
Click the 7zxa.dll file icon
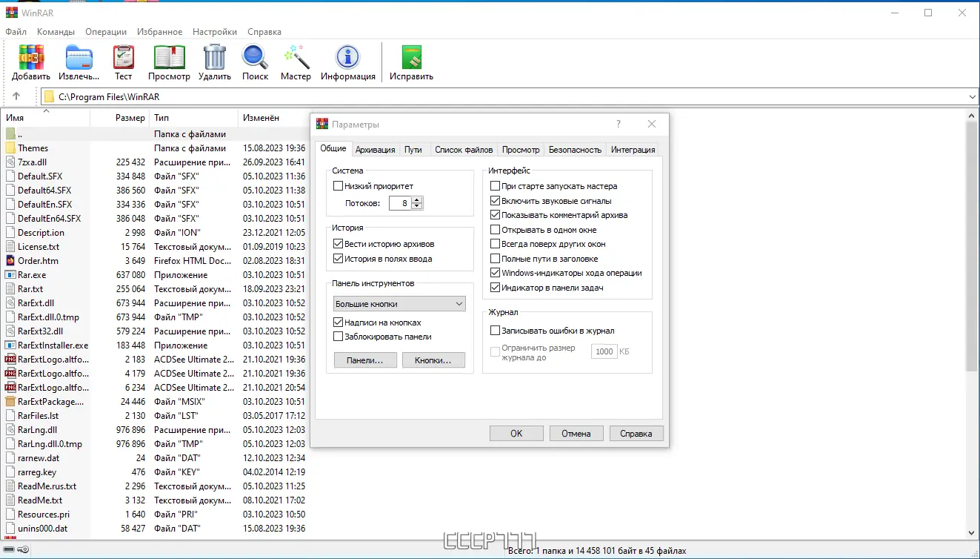click(x=10, y=162)
